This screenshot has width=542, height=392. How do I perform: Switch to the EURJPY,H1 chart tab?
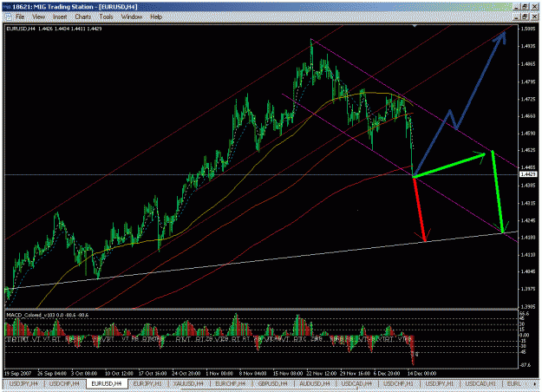click(x=147, y=383)
